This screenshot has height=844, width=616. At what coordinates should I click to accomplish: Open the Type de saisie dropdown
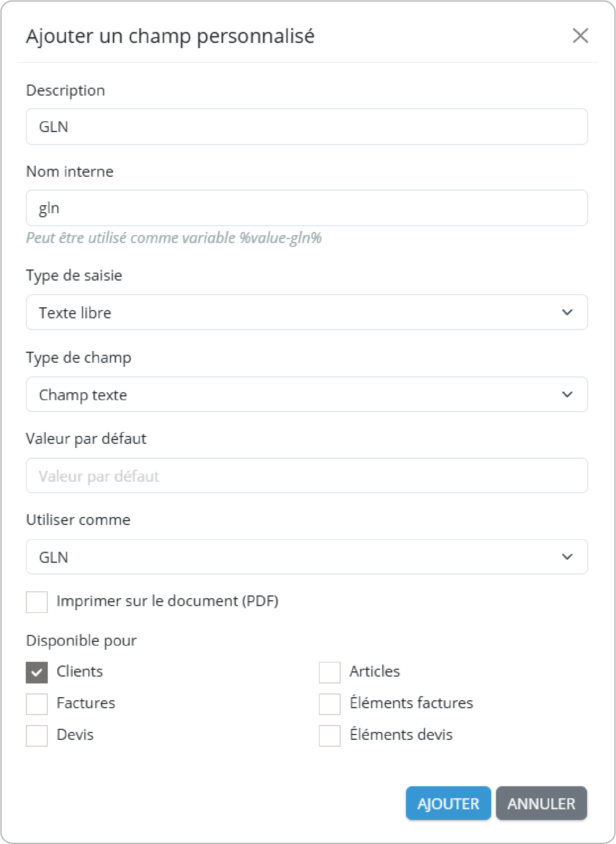(x=307, y=312)
